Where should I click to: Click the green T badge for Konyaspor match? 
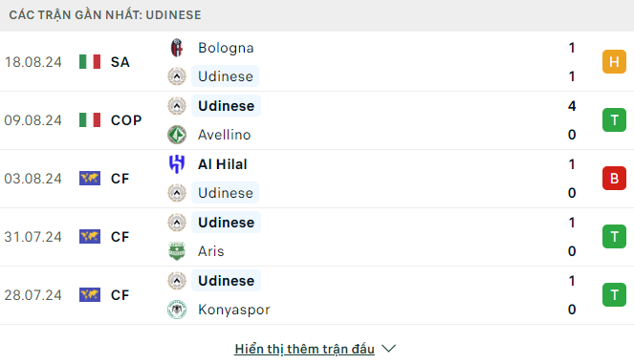[614, 295]
